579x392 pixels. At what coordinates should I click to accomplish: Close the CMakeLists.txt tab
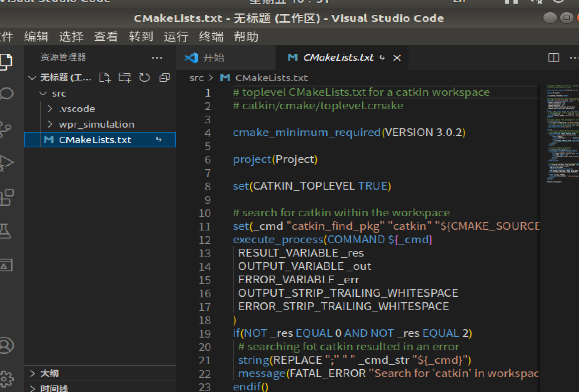tap(397, 58)
